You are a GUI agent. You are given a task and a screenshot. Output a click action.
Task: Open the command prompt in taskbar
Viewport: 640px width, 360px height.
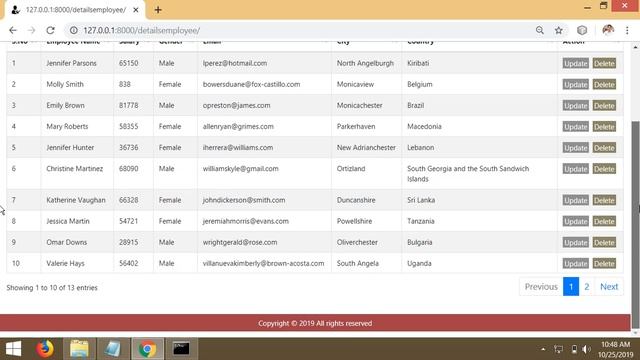(181, 349)
